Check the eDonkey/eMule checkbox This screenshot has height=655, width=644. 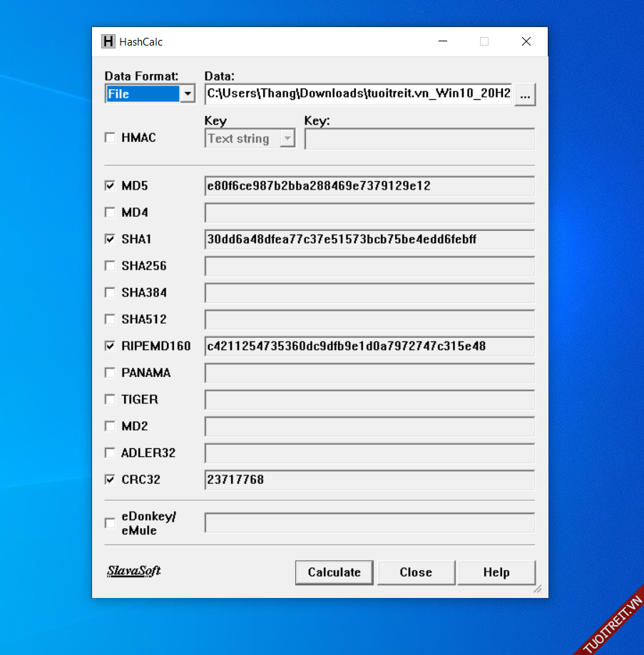point(110,523)
